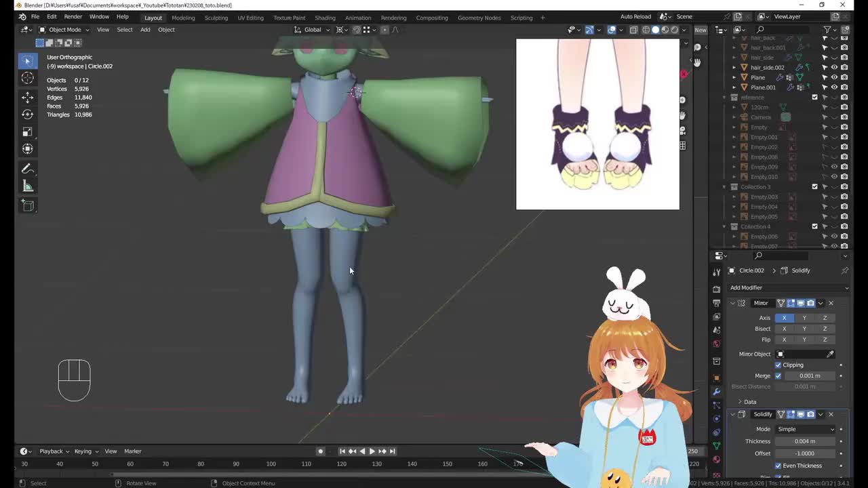The width and height of the screenshot is (868, 488).
Task: Switch to UV Editing workspace tab
Action: [x=250, y=18]
